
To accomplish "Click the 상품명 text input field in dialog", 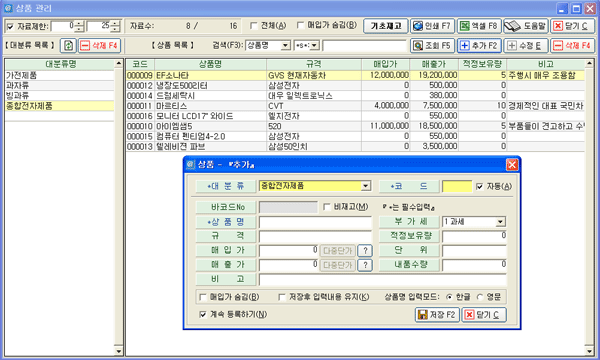I will click(315, 222).
